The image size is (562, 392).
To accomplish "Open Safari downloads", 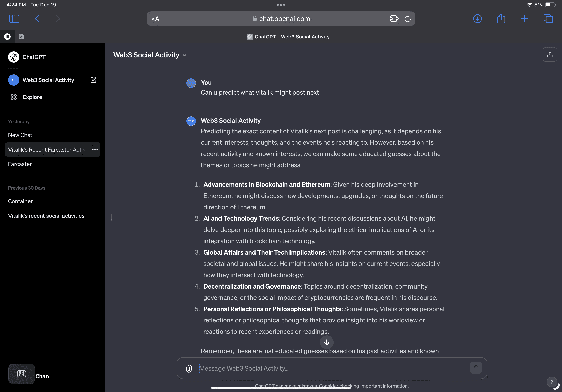I will (477, 19).
